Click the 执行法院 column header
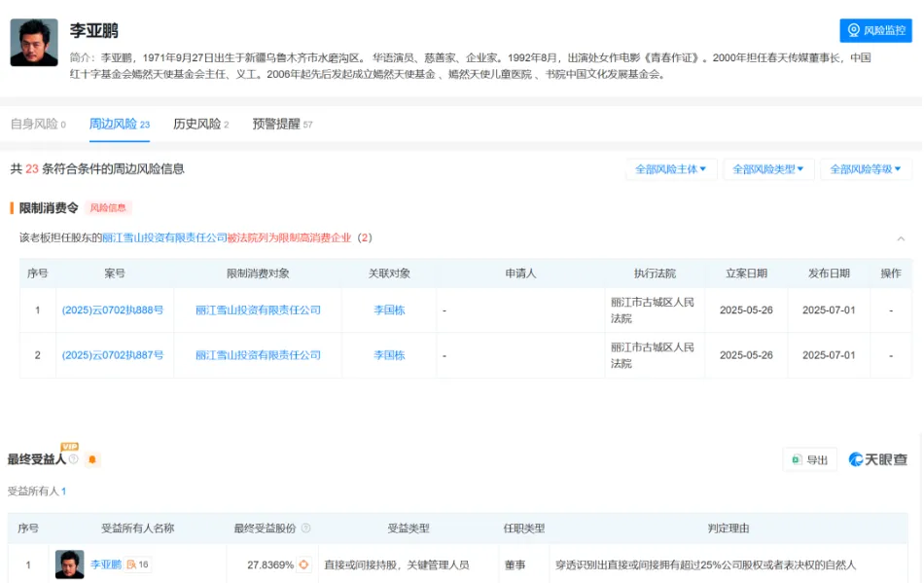Image resolution: width=924 pixels, height=583 pixels. pyautogui.click(x=655, y=273)
